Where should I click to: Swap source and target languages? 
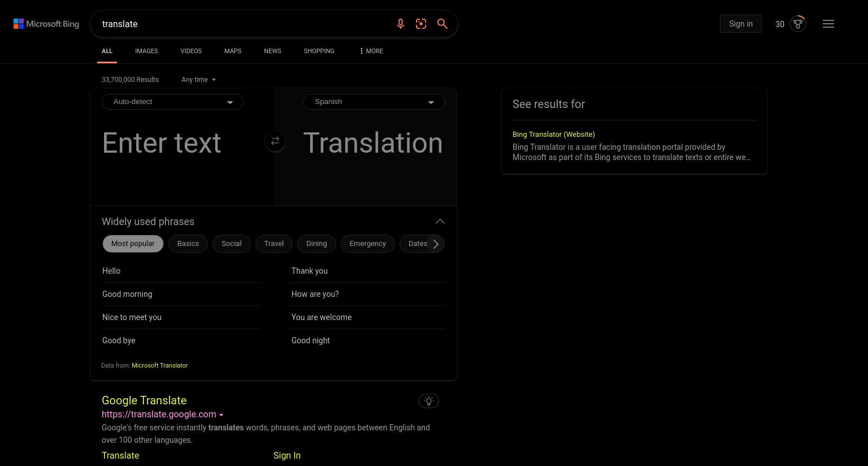coord(275,141)
